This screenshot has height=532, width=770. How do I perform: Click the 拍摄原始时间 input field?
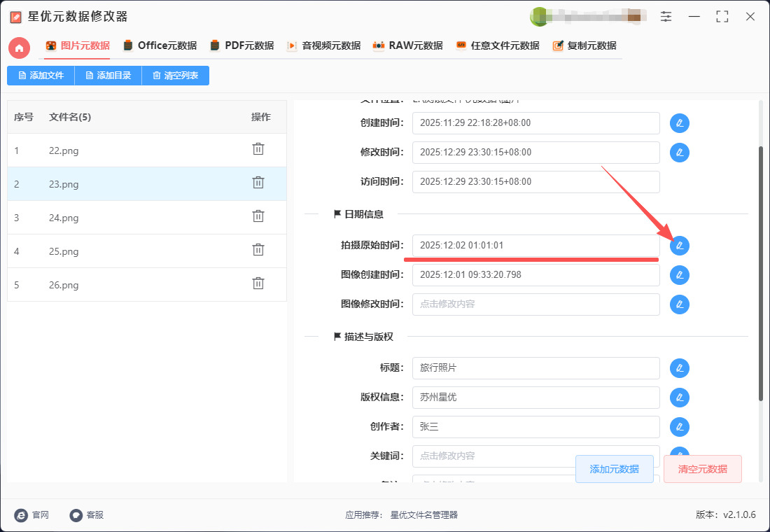click(535, 246)
